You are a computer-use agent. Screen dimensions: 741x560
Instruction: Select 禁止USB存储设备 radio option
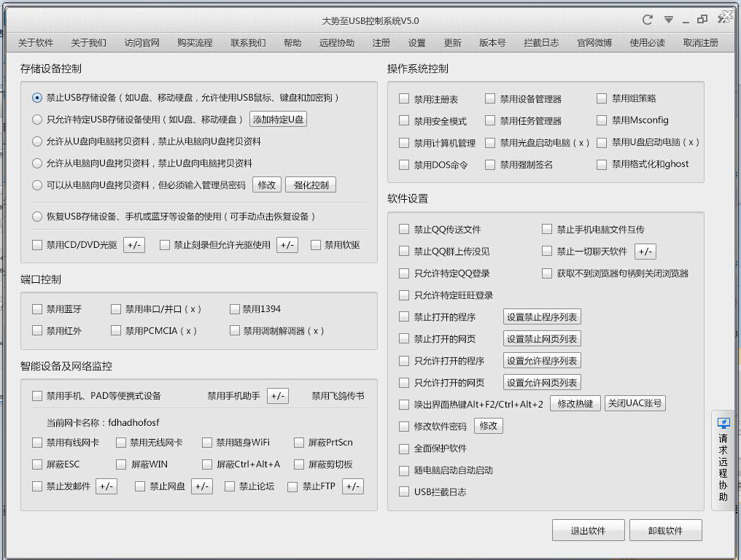38,98
